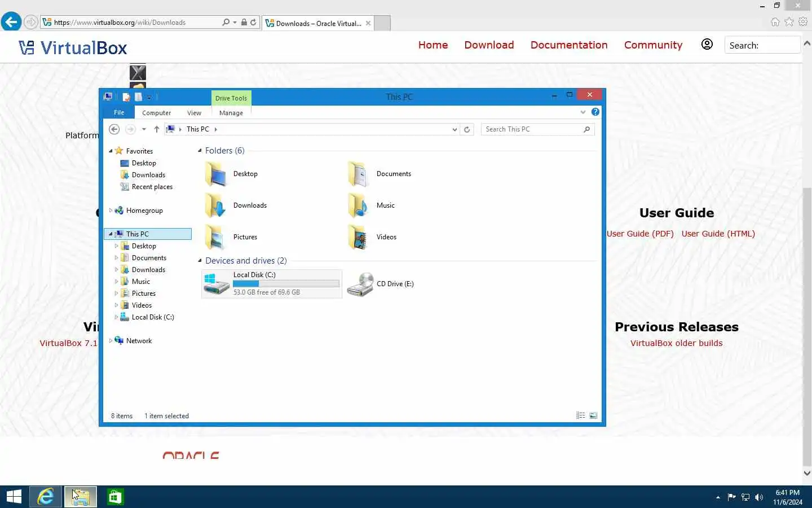The width and height of the screenshot is (812, 508).
Task: Select Recent places under Favorites
Action: [147, 187]
